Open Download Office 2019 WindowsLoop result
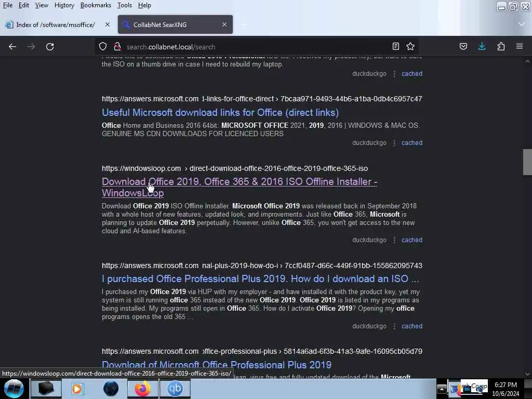This screenshot has width=532, height=399. point(240,187)
